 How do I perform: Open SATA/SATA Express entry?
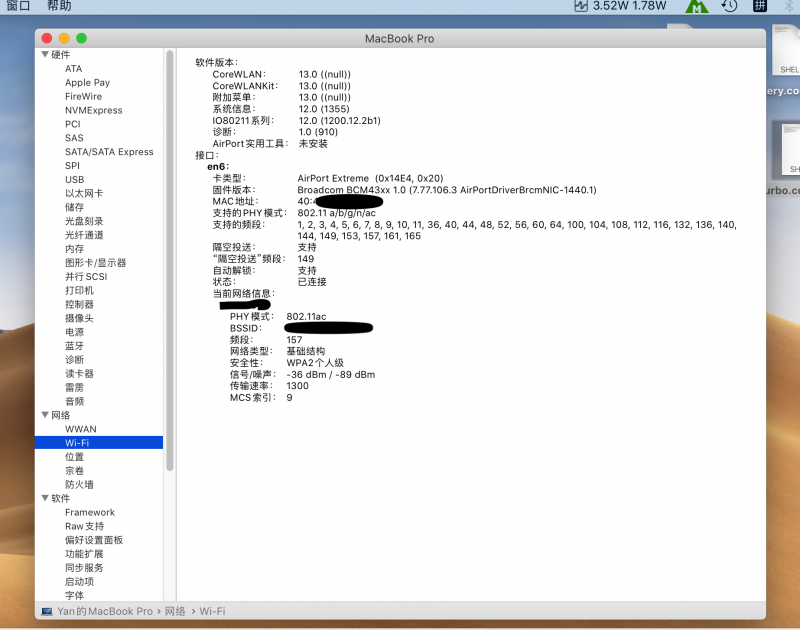click(109, 152)
